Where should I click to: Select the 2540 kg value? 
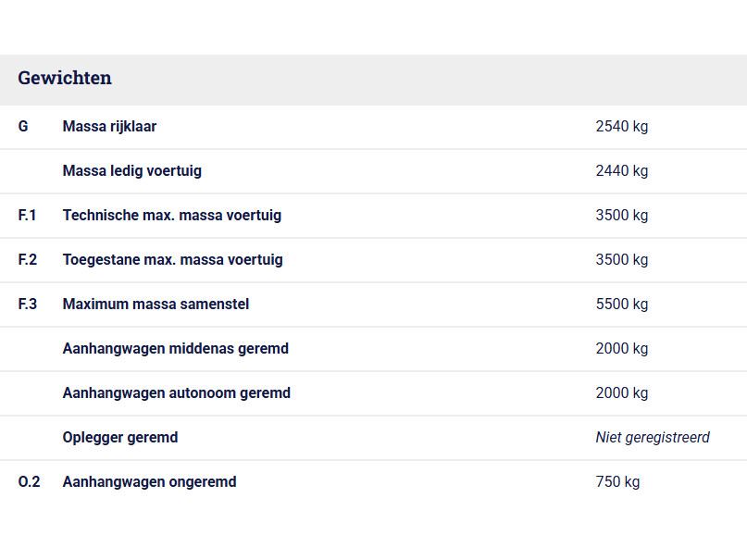[621, 127]
